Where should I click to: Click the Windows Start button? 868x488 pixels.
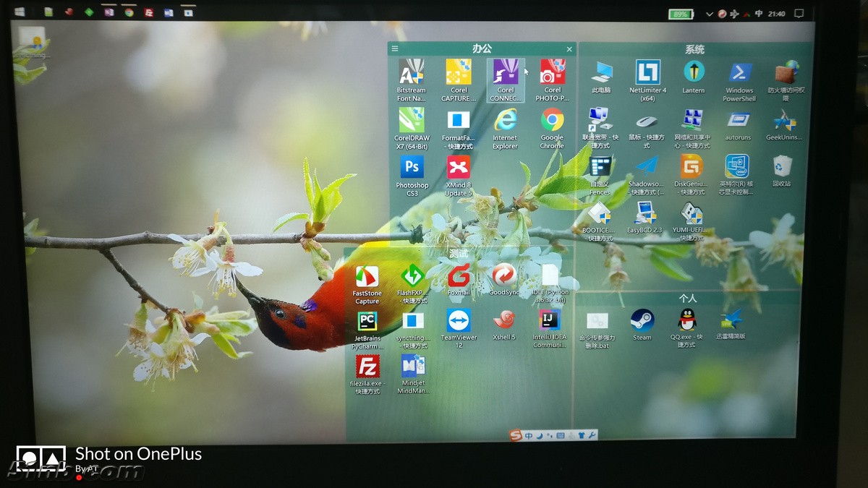(20, 12)
